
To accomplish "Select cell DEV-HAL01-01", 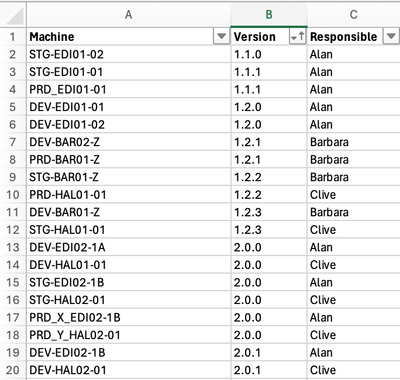I will [x=129, y=265].
